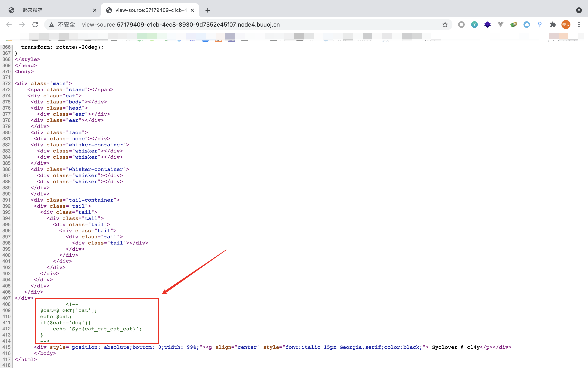Click the ear div on line 377

(x=73, y=114)
